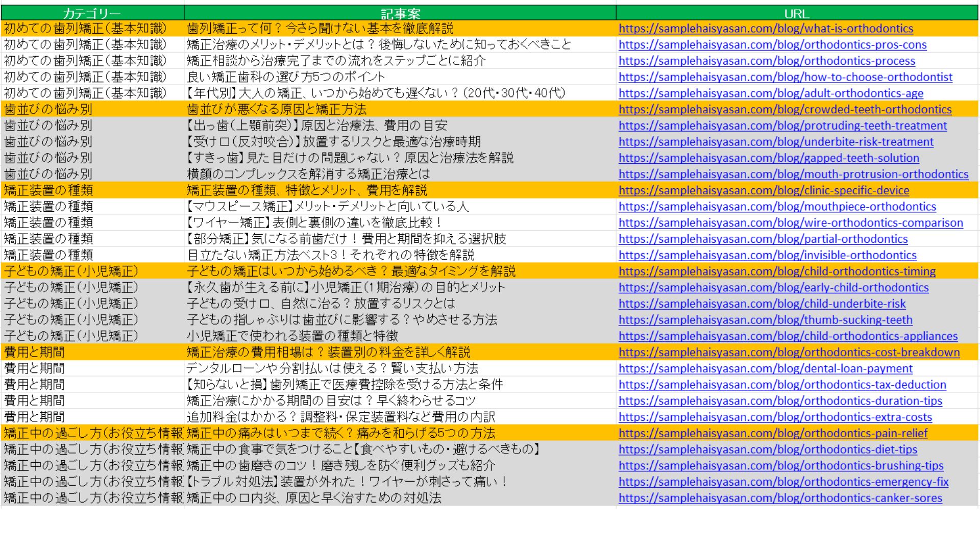Open the mouthpiece-orthodontics URL
Image resolution: width=980 pixels, height=551 pixels.
coord(777,207)
